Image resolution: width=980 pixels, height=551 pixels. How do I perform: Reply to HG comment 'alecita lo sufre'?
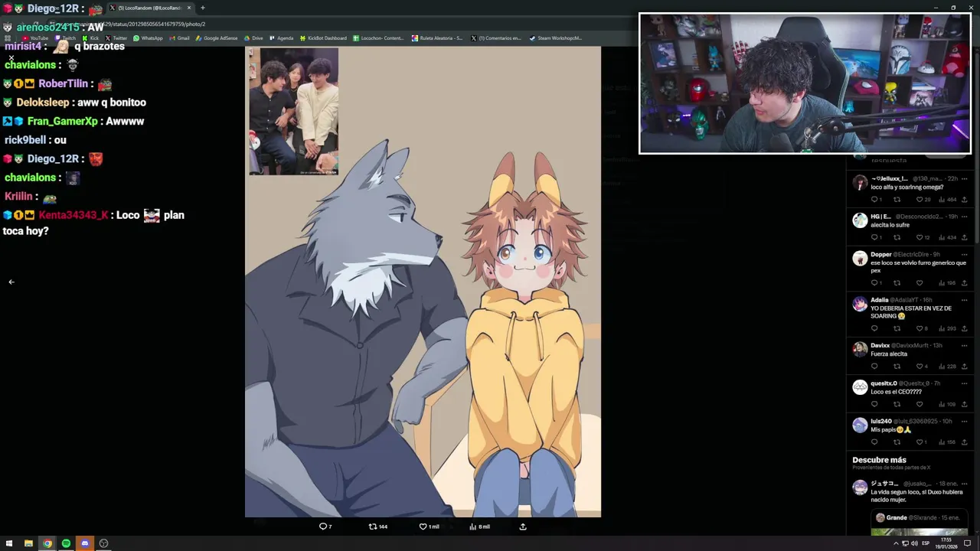pos(874,237)
